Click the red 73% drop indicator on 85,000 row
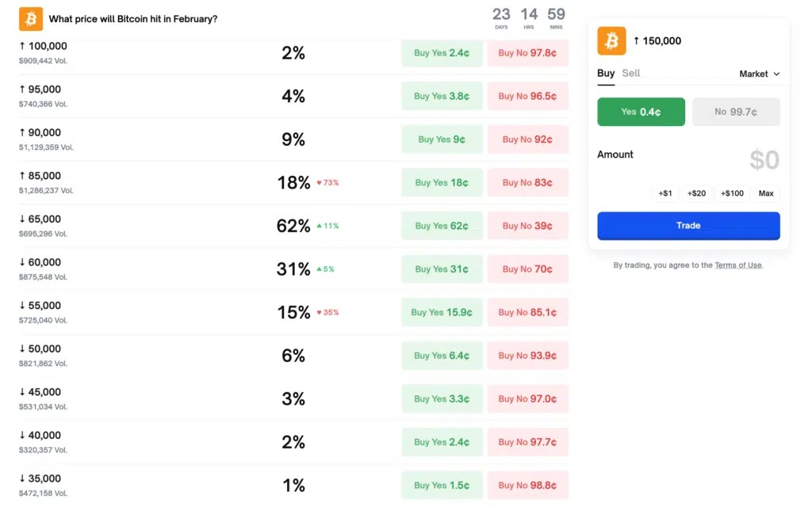Screen dimensions: 812x515 pos(328,182)
